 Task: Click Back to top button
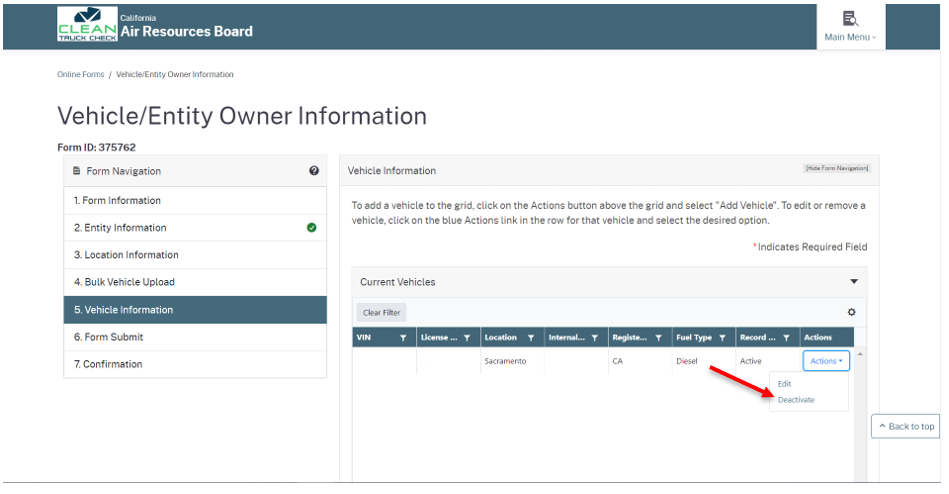(x=906, y=426)
